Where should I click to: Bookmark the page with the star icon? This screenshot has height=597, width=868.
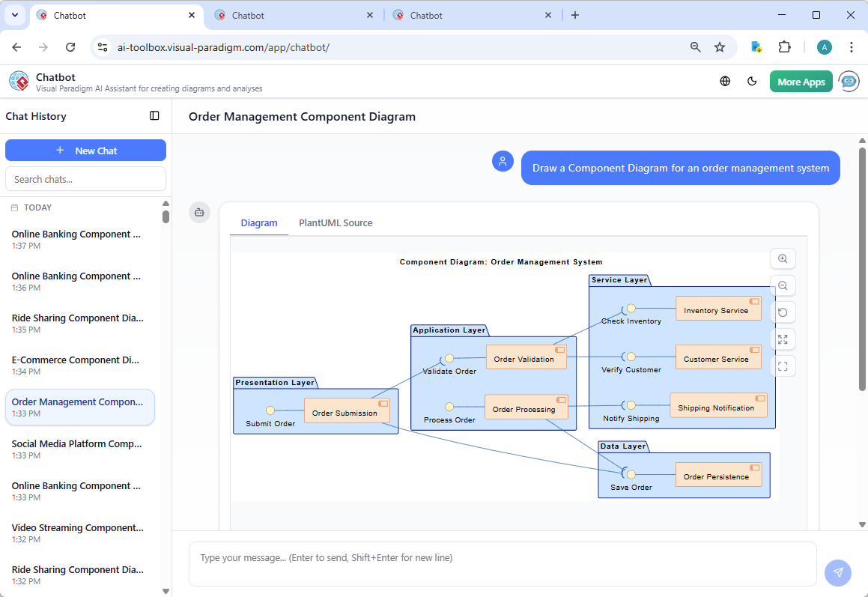pos(720,46)
